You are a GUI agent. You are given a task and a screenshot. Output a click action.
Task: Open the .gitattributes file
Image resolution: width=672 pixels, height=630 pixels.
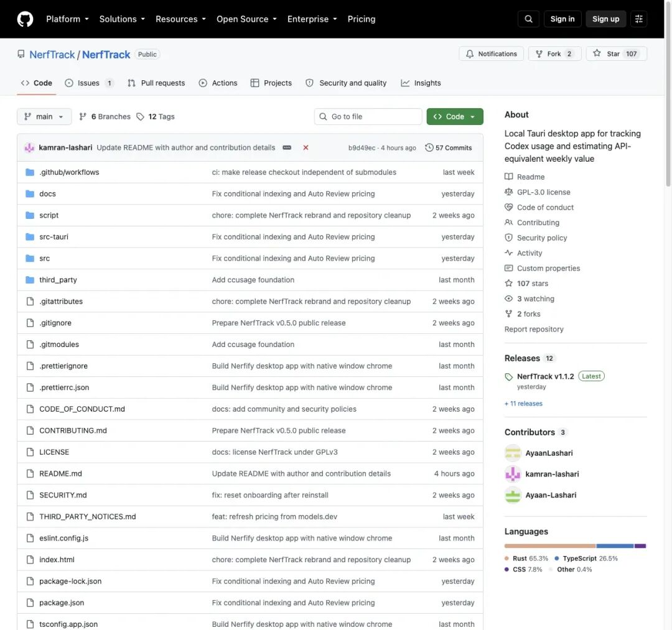point(61,302)
